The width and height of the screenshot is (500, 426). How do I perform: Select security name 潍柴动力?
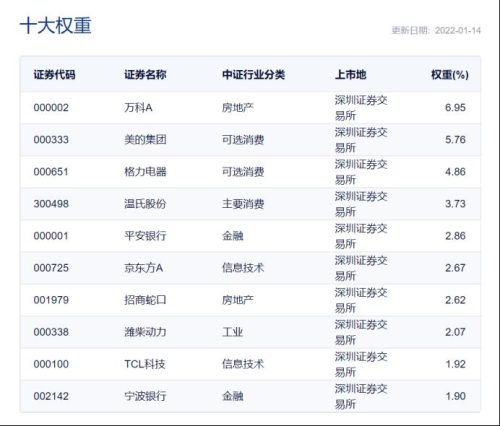click(x=145, y=332)
